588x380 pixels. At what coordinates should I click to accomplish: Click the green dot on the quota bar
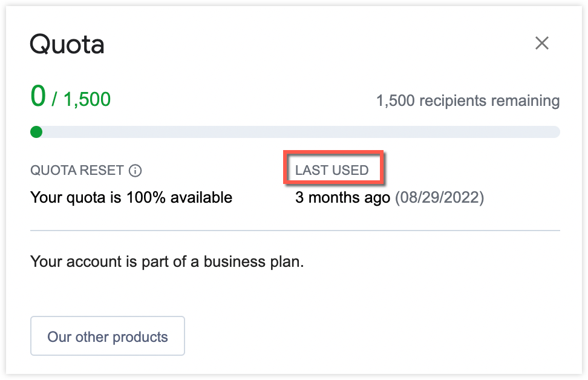(x=36, y=132)
